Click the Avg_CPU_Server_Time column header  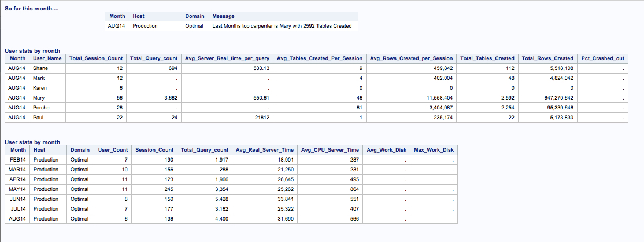[330, 150]
